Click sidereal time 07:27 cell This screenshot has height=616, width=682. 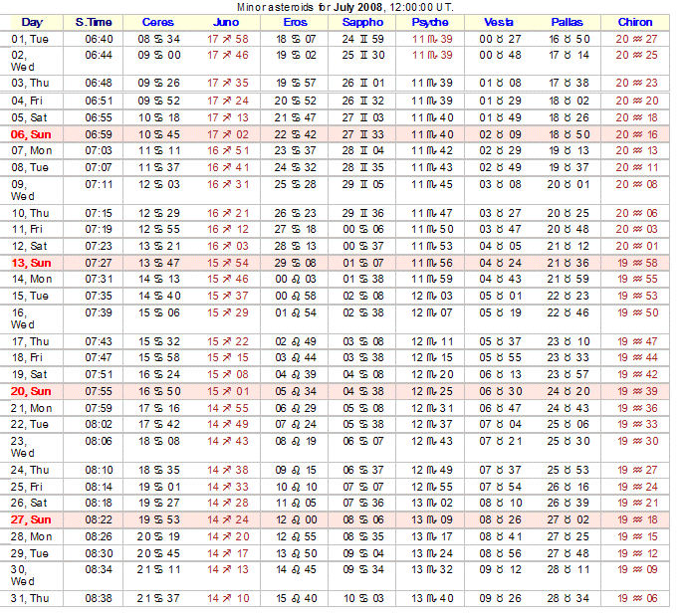coord(99,263)
